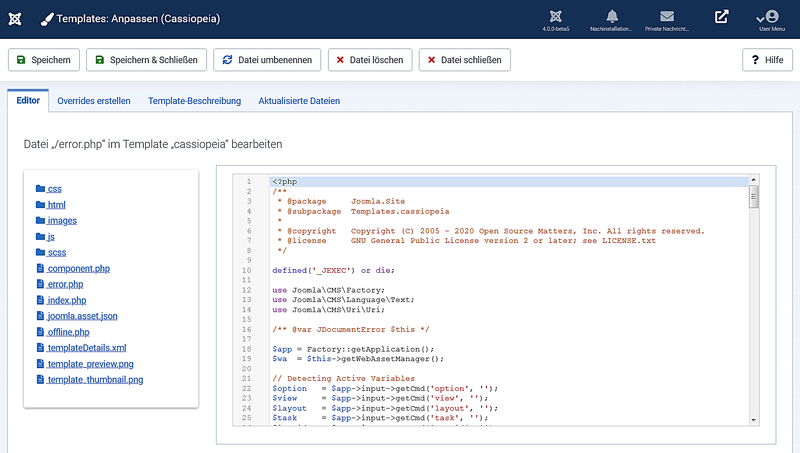Click the paintbrush icon beside Templates title
The width and height of the screenshot is (800, 453).
(47, 19)
